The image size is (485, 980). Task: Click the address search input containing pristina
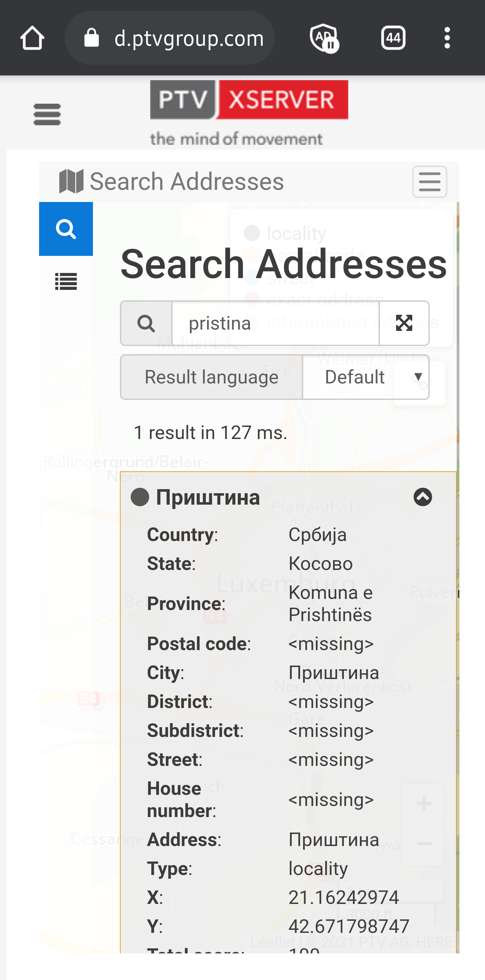pyautogui.click(x=275, y=324)
